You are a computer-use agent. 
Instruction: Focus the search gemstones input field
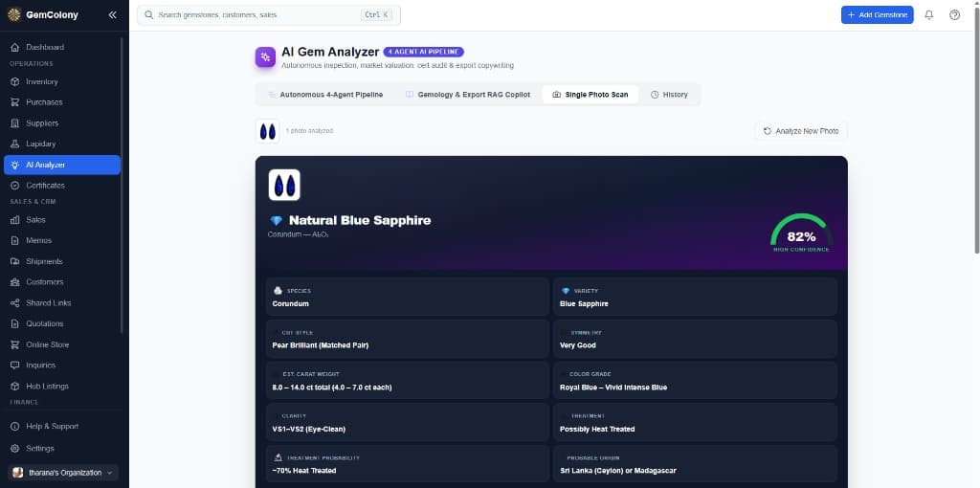269,15
